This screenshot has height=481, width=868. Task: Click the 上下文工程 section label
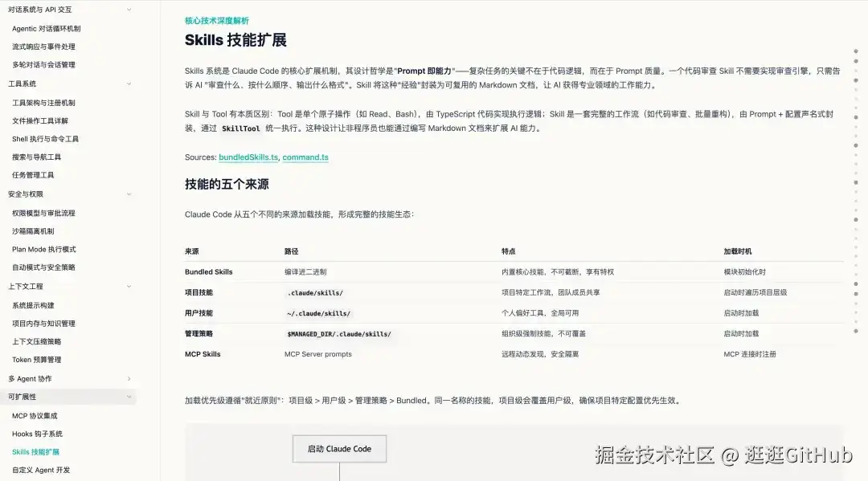[x=26, y=287]
